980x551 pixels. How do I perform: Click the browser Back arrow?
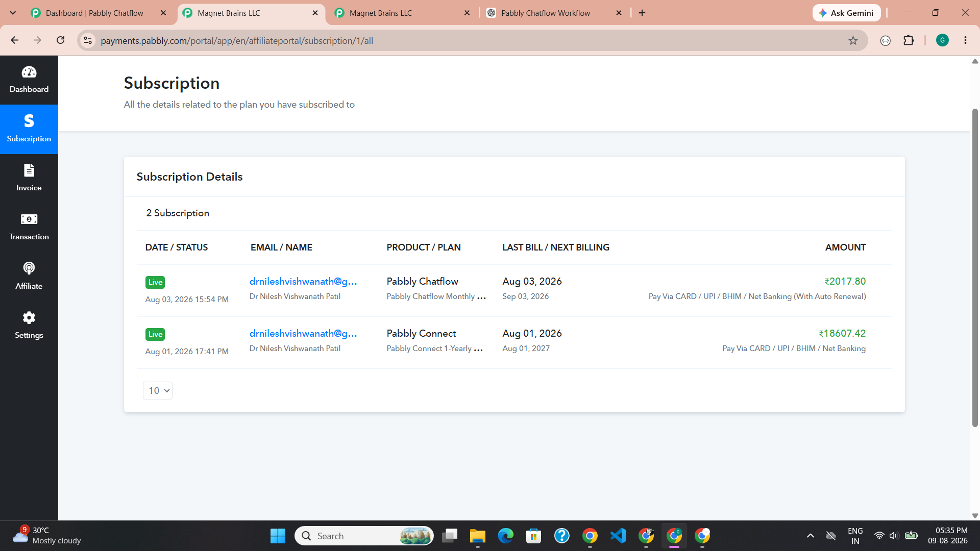(15, 40)
